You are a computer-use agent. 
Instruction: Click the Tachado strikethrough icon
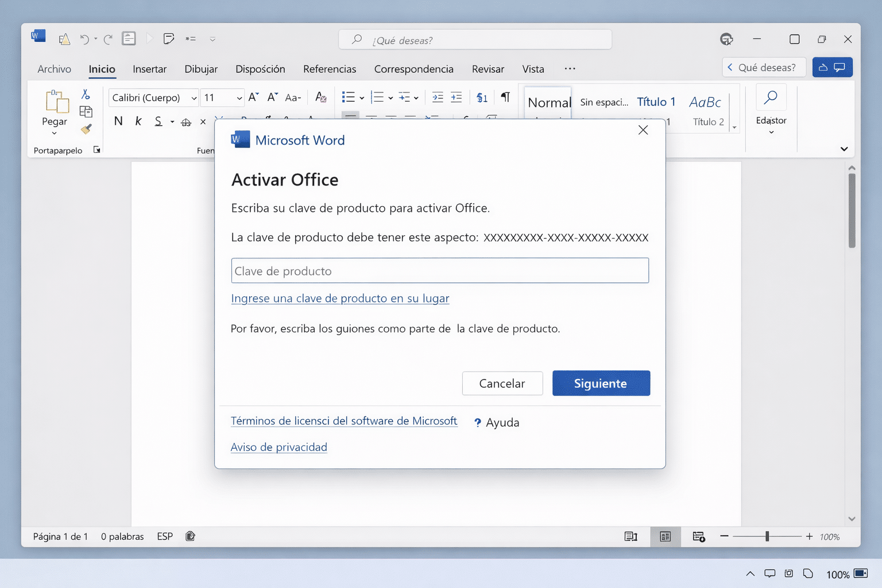click(x=185, y=121)
